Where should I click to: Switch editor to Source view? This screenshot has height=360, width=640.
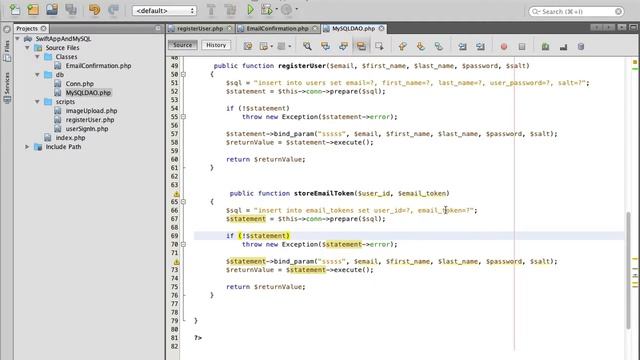[182, 45]
